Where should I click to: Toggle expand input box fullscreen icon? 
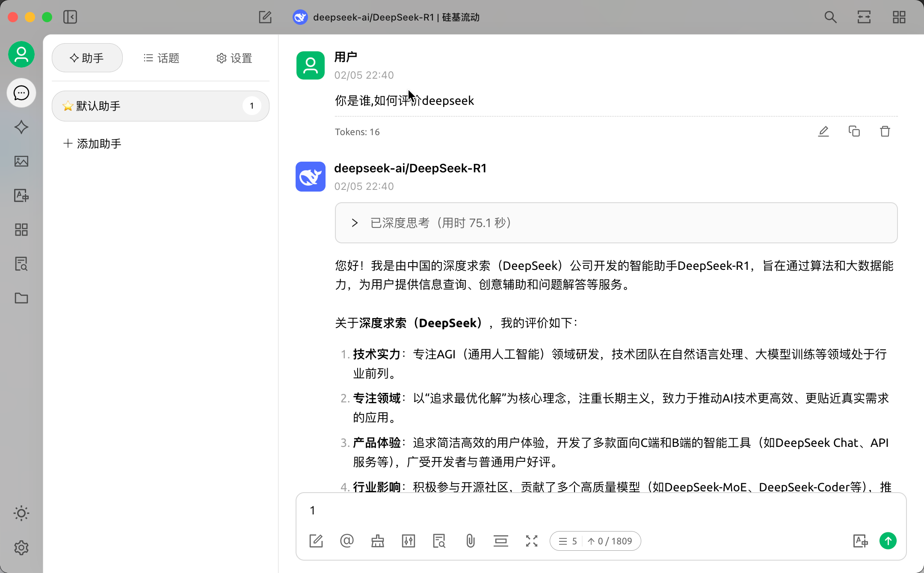coord(532,541)
